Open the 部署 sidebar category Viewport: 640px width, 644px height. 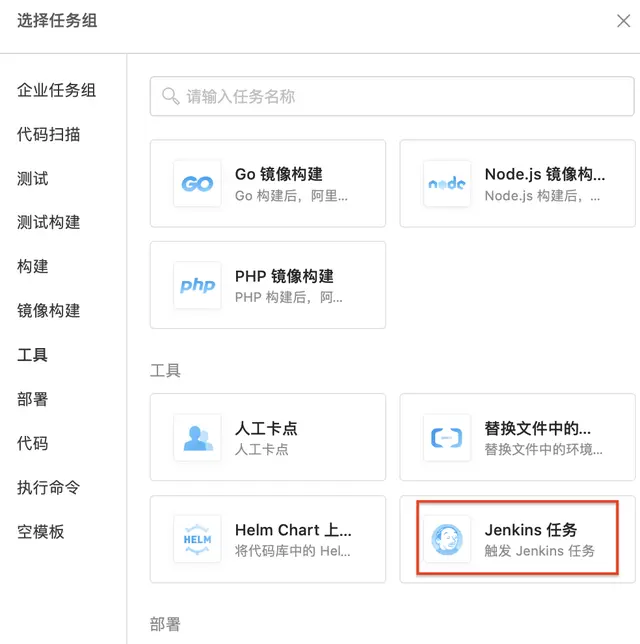tap(32, 399)
